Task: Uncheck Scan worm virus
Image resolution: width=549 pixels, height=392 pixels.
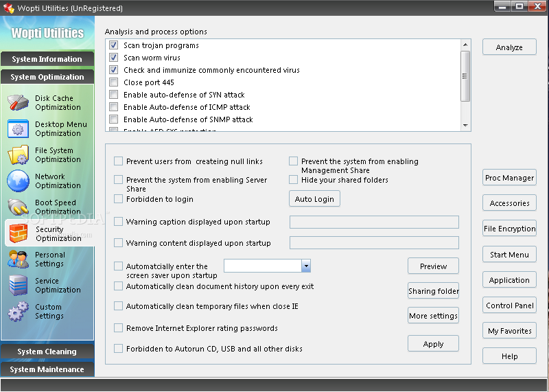Action: (113, 58)
